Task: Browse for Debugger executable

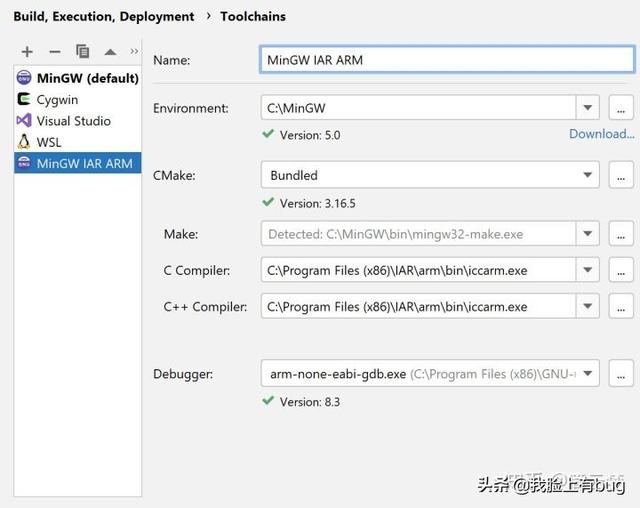Action: (x=621, y=373)
